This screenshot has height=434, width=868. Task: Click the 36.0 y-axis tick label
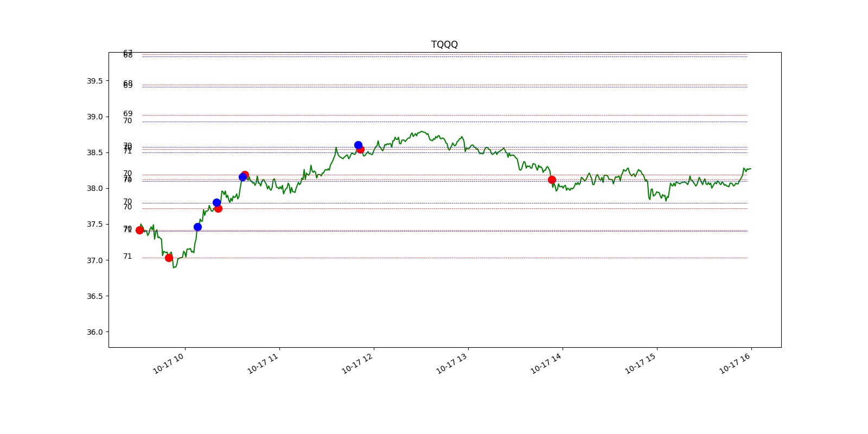pyautogui.click(x=94, y=332)
